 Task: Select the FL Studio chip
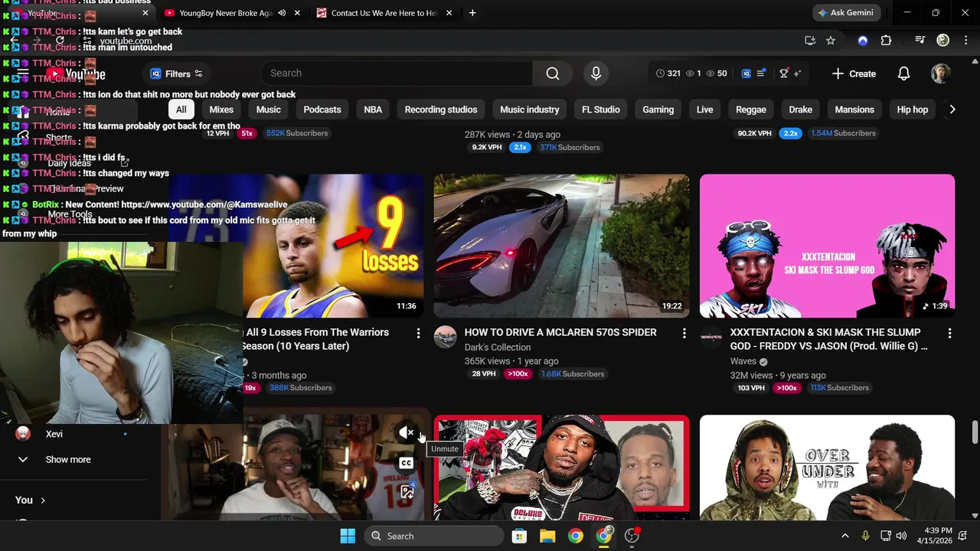[601, 109]
